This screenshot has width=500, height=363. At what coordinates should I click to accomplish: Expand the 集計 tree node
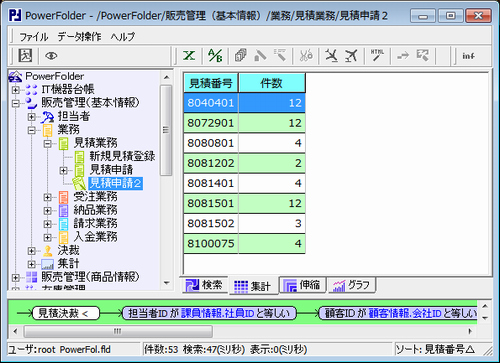point(31,264)
